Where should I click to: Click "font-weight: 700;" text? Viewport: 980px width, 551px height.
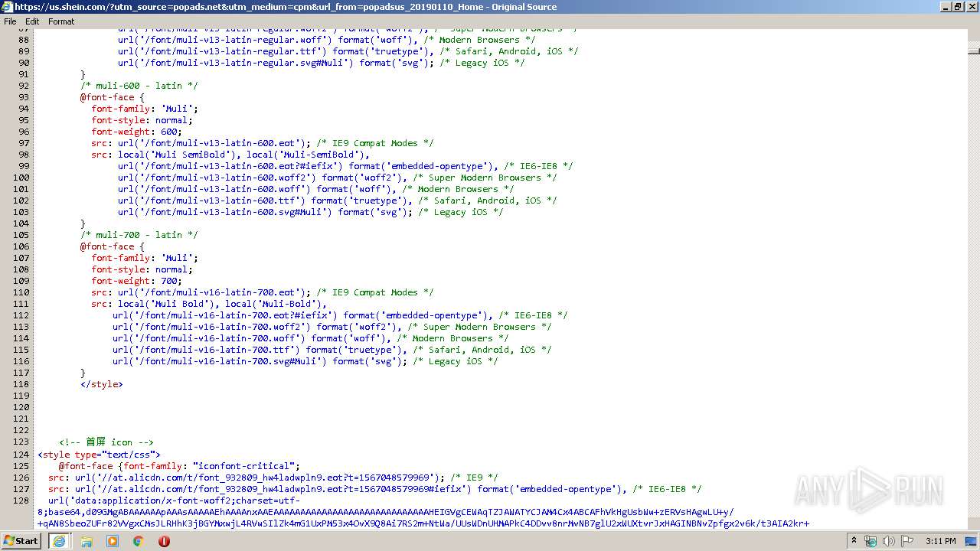point(137,281)
